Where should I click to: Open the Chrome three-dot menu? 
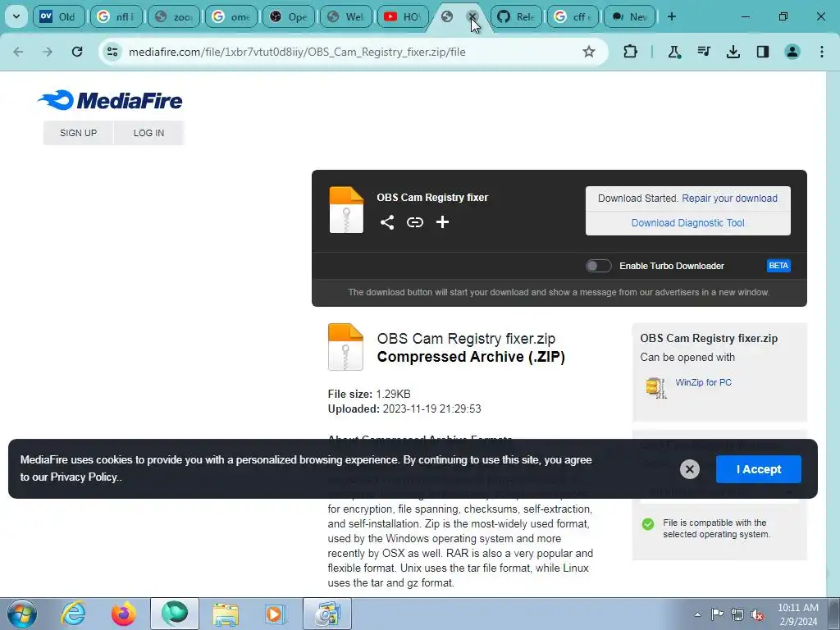(822, 52)
